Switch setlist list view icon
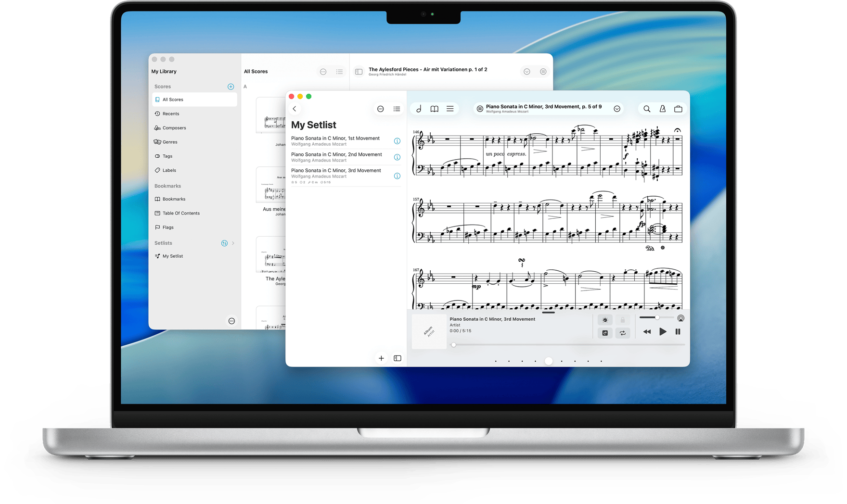This screenshot has height=504, width=847. coord(397,109)
